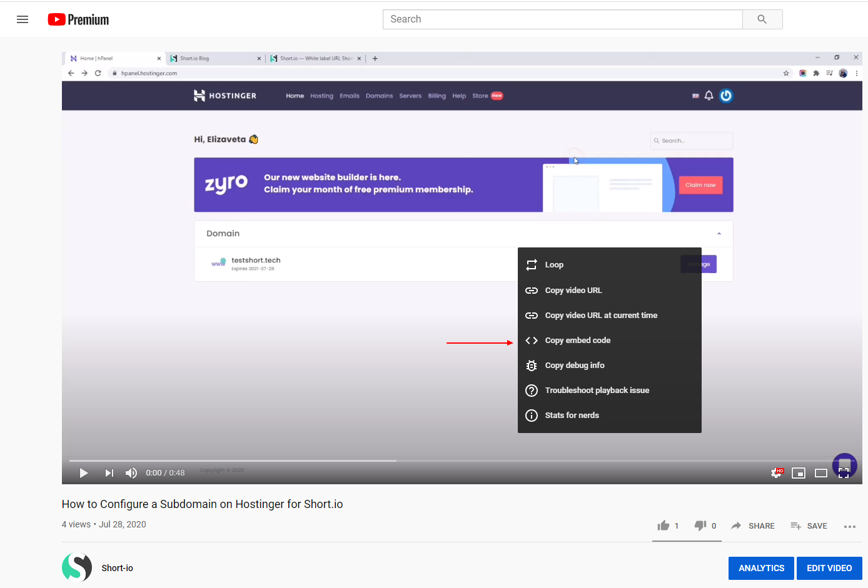
Task: Open the Short-io channel name link
Action: (118, 568)
